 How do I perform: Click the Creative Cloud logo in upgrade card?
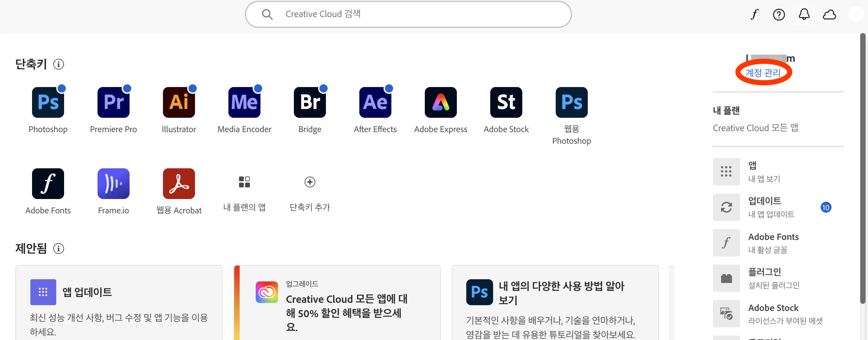tap(267, 292)
